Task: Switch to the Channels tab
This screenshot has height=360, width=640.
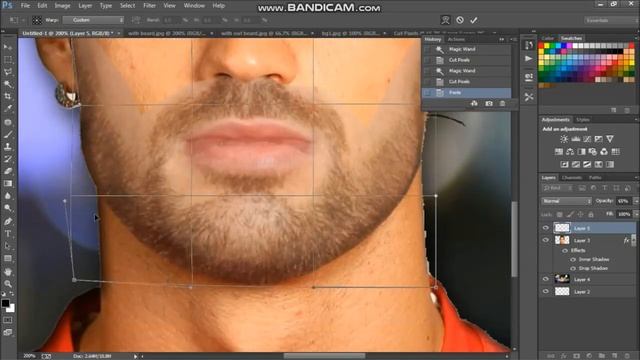Action: [572, 178]
